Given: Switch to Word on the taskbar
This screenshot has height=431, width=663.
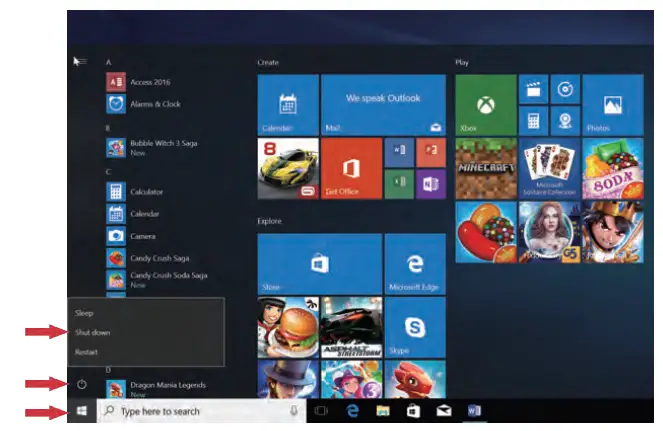Looking at the screenshot, I should point(474,411).
